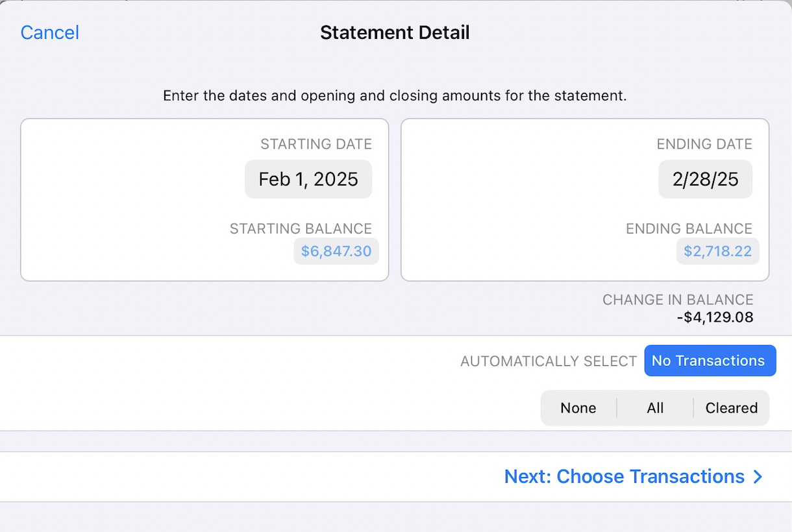Click the STARTING DATE label
792x532 pixels.
click(x=316, y=144)
